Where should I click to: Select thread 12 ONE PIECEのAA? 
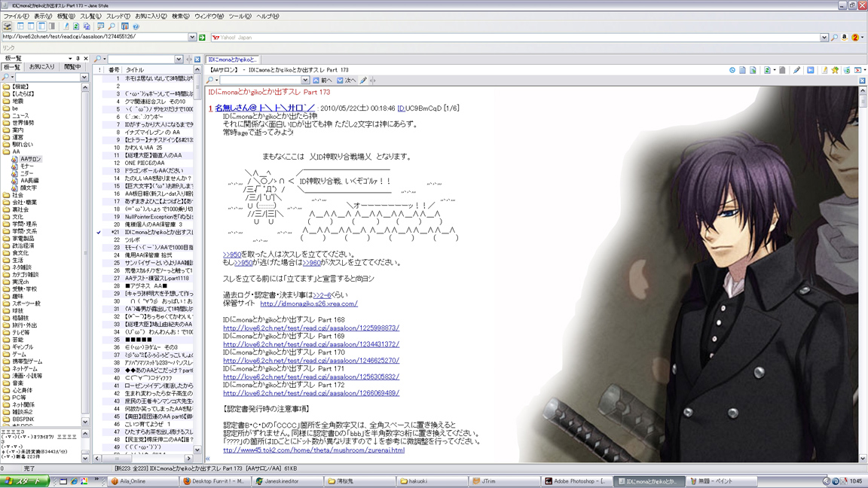(145, 163)
